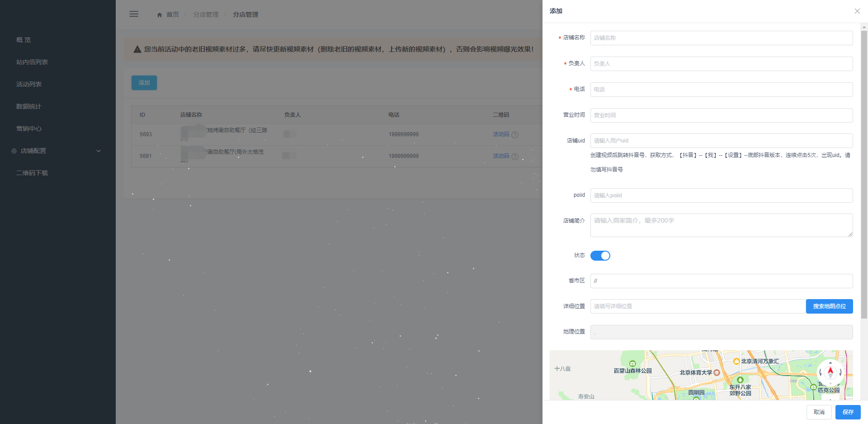Click help icon beside second 活动码
The image size is (868, 424).
pyautogui.click(x=515, y=157)
